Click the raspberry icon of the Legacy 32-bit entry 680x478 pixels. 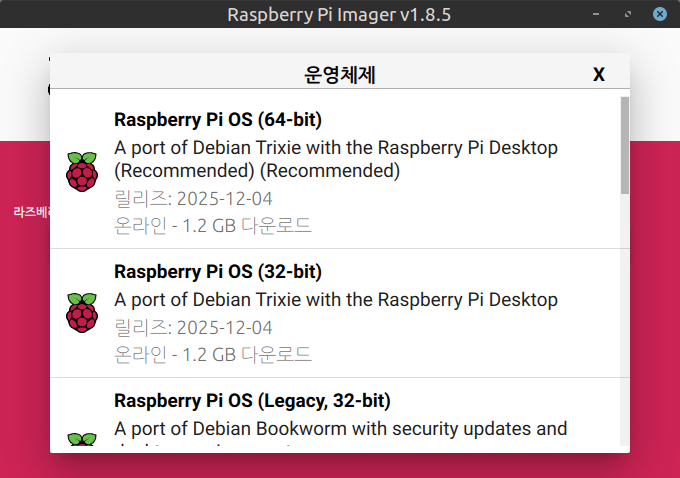click(x=82, y=441)
